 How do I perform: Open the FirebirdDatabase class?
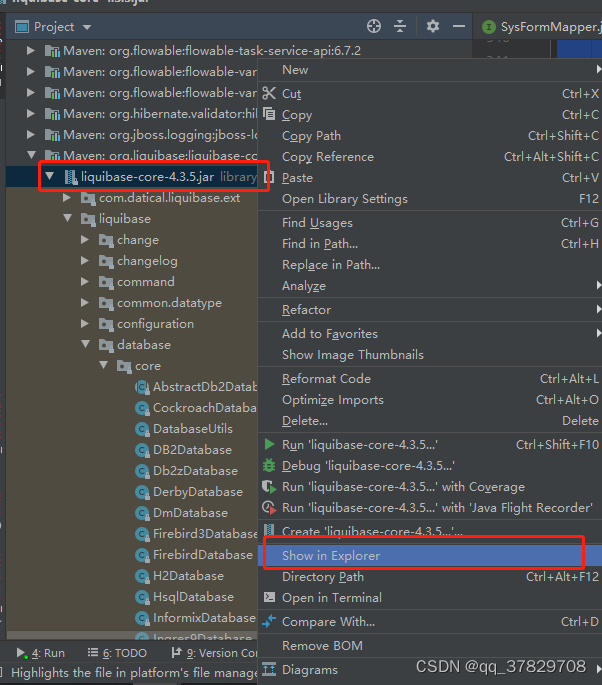203,554
